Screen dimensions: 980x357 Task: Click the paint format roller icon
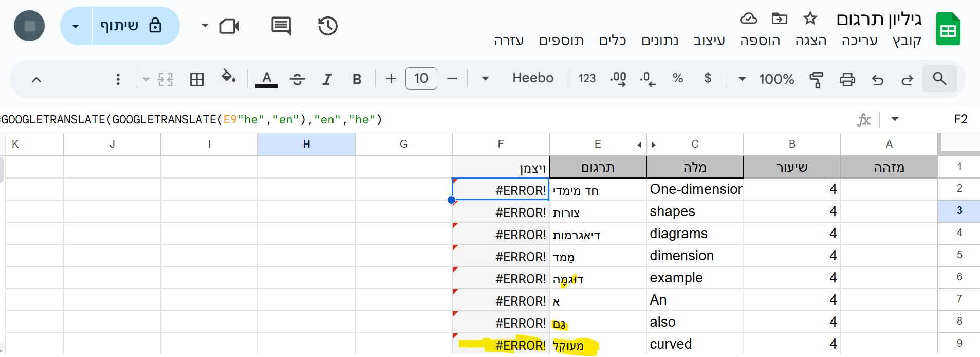(816, 79)
